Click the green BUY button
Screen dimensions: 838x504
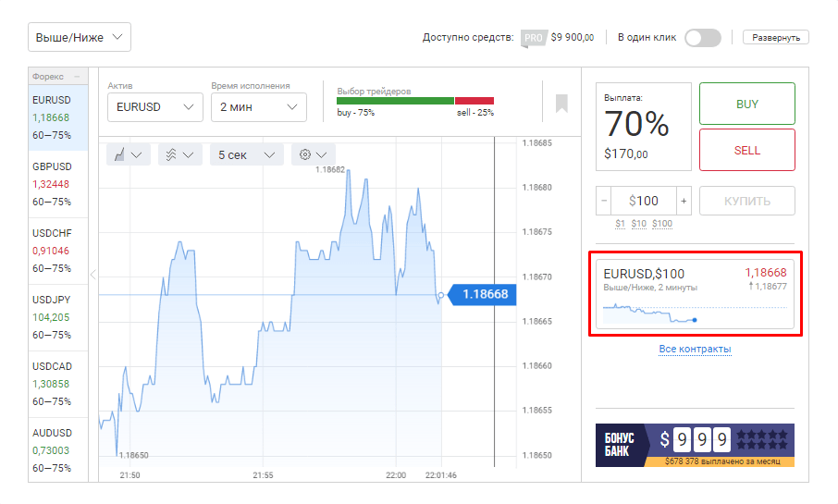[746, 104]
